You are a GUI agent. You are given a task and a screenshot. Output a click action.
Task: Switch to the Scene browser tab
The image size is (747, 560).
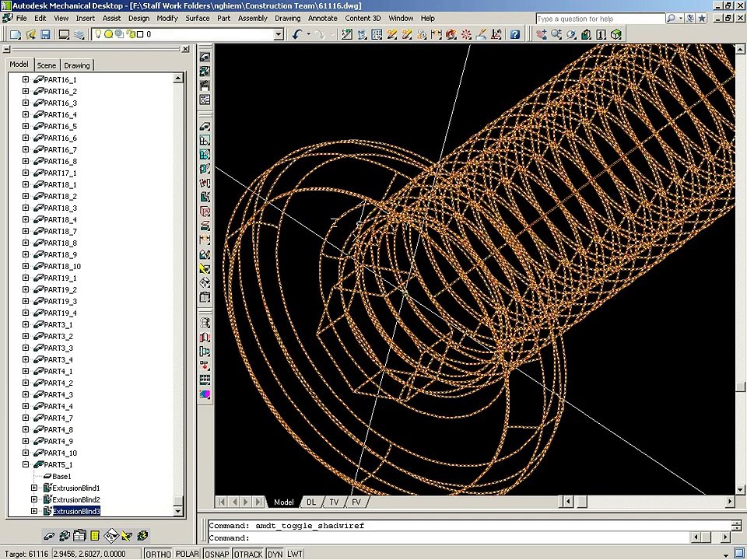(x=46, y=65)
